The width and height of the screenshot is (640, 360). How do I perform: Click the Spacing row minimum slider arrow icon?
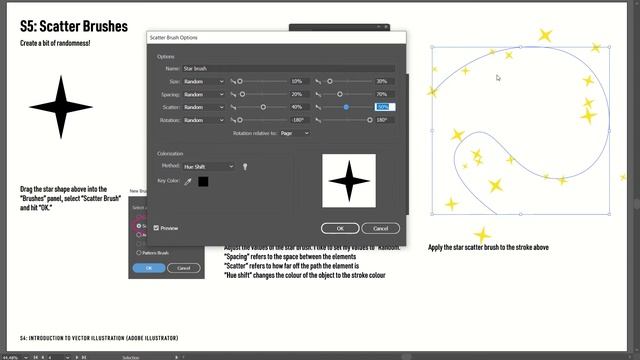233,94
